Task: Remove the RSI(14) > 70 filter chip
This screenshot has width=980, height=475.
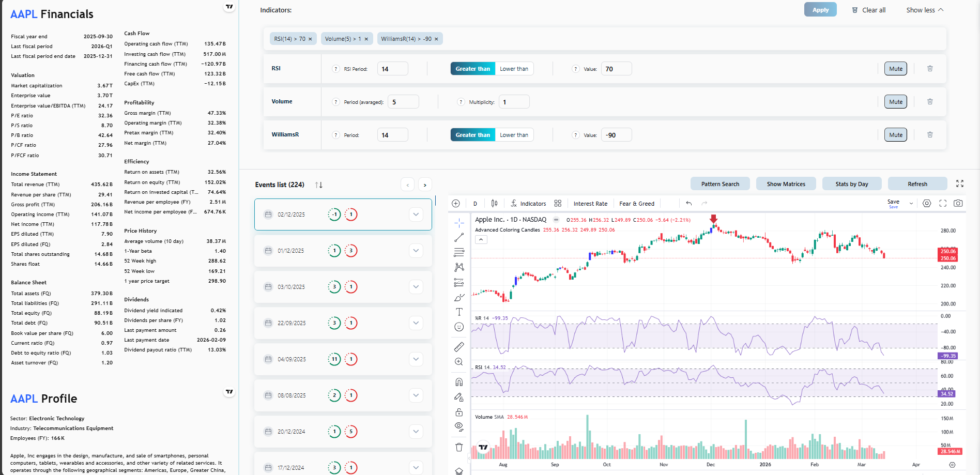Action: pos(310,39)
